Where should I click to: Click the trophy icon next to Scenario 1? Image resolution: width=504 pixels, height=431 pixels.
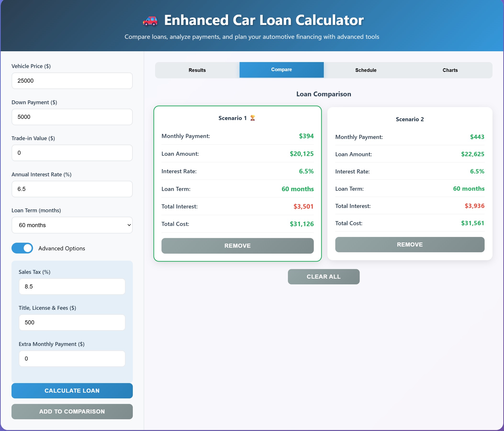[252, 118]
